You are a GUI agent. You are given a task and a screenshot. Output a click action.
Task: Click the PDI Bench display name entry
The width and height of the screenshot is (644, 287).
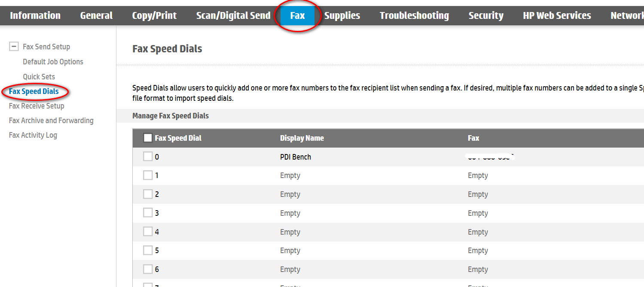(296, 157)
